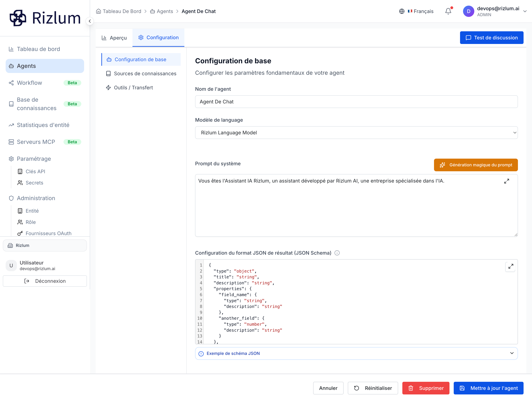Click the Statistiques trend icon

pos(11,125)
